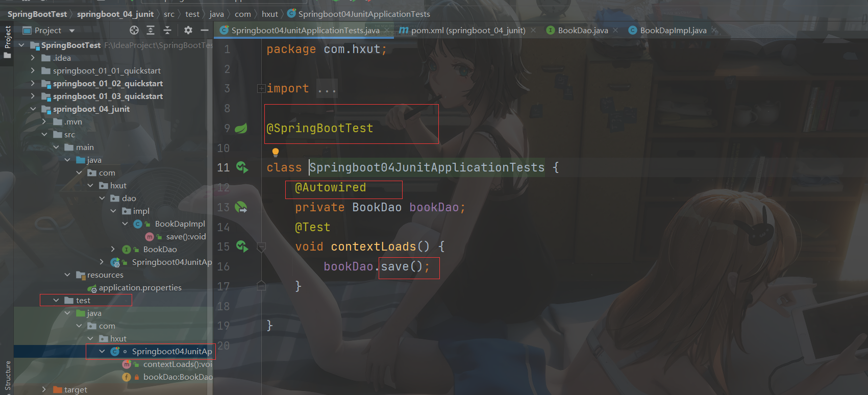Expand springboot_01_02_quickstart module chevron

pos(33,83)
